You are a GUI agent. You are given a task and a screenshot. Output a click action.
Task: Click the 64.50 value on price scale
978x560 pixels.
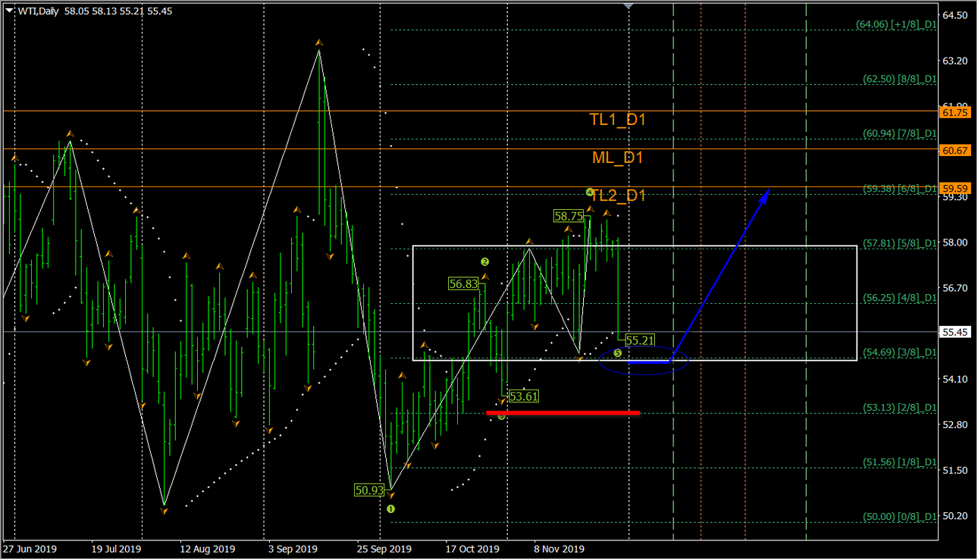tap(954, 15)
